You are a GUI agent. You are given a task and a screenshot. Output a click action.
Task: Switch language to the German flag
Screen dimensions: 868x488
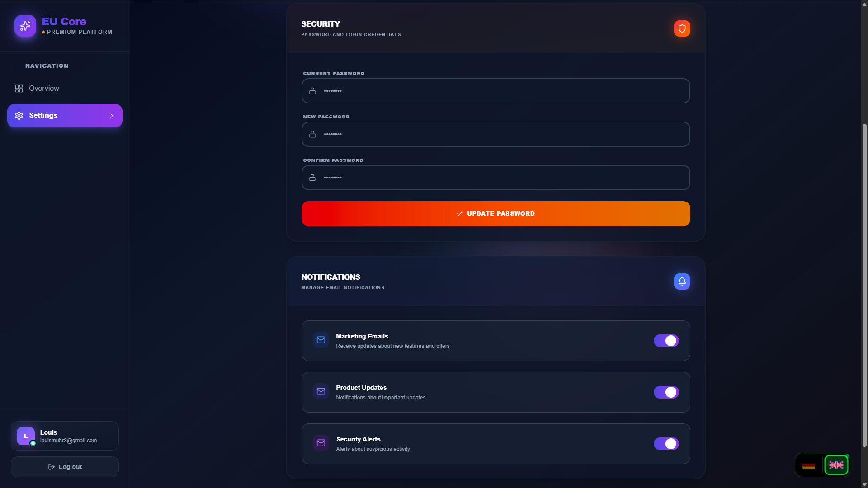point(809,465)
